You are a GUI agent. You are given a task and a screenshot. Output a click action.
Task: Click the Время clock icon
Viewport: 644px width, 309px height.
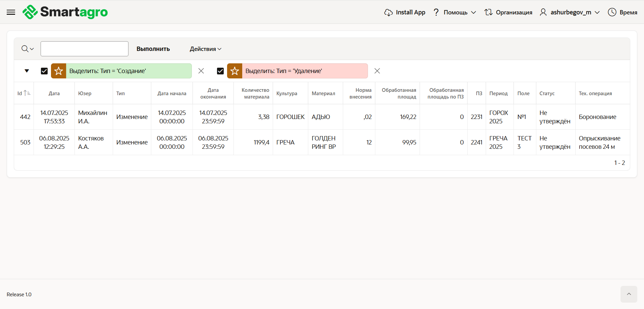[x=612, y=12]
